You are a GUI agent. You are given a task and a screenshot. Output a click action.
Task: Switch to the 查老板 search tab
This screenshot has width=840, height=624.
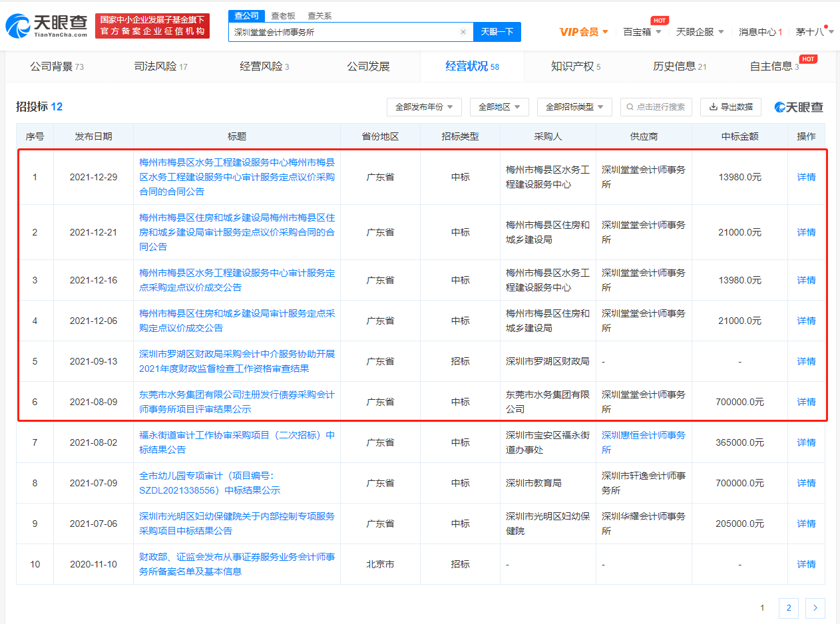point(283,16)
